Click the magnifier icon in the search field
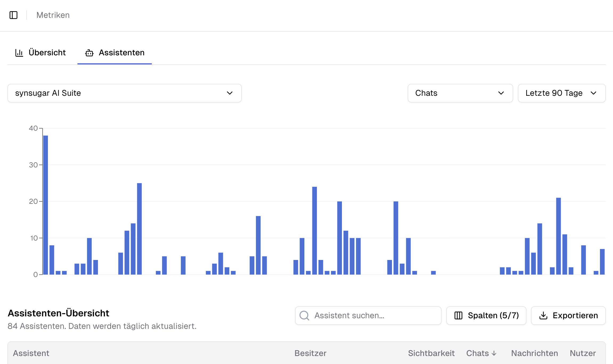Screen dimensions: 613x364 point(304,315)
